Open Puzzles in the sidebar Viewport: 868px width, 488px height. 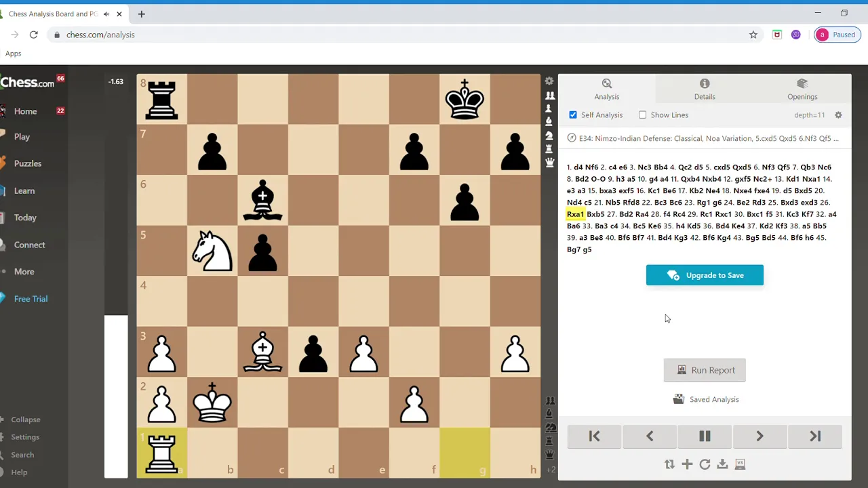[28, 163]
